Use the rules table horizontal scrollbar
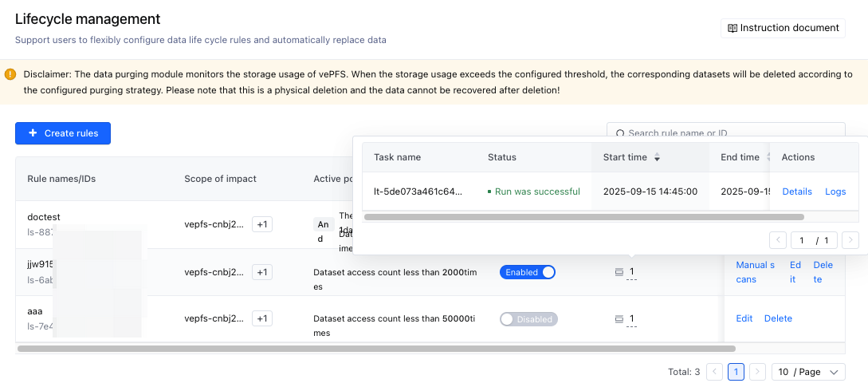Image resolution: width=868 pixels, height=387 pixels. [376, 349]
